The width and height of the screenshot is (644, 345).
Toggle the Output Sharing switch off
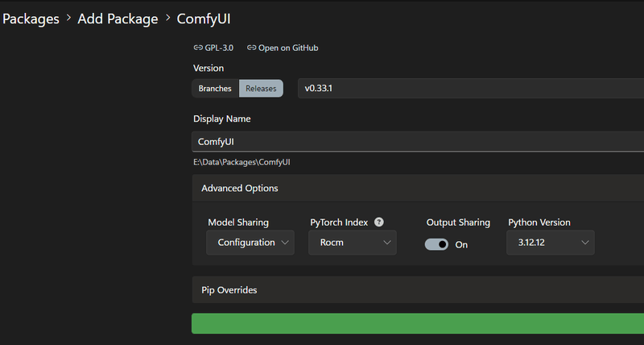436,244
